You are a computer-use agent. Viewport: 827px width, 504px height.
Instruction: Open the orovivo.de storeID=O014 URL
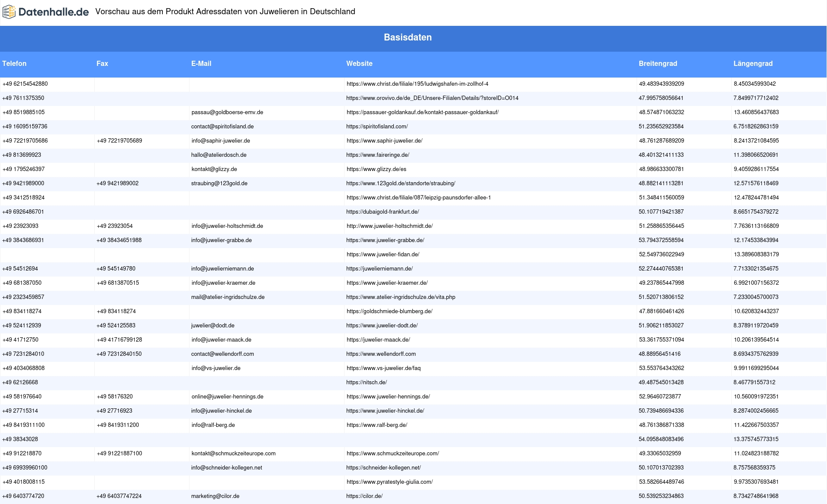coord(432,98)
